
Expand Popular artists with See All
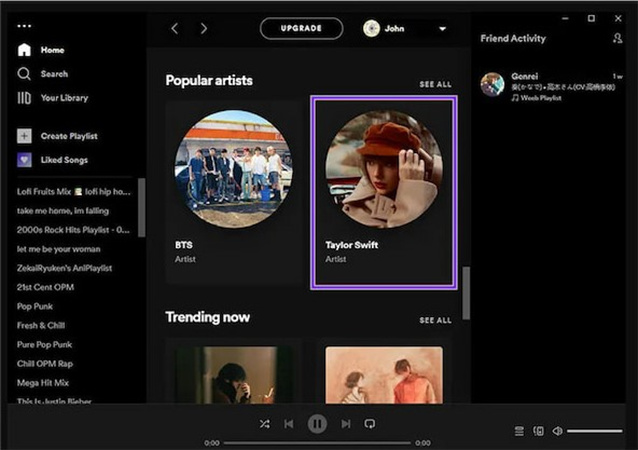tap(435, 84)
